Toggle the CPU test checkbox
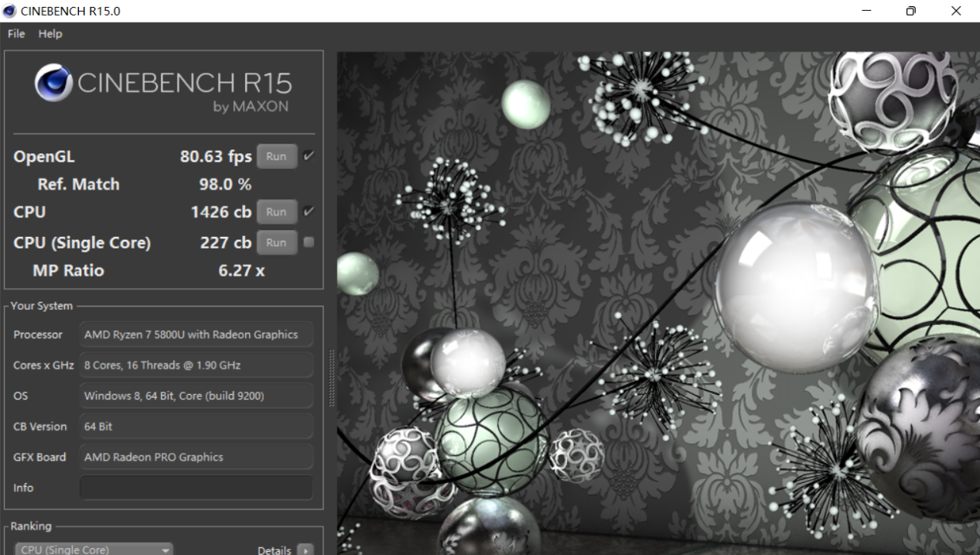Screen dimensions: 980x555 coord(309,211)
